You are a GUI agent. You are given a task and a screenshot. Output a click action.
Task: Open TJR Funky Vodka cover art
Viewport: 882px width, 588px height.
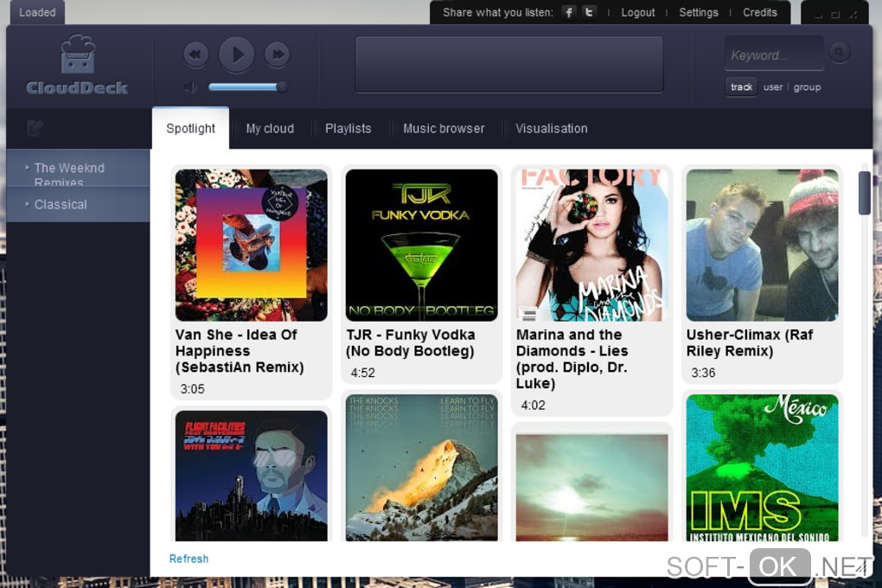pyautogui.click(x=422, y=246)
